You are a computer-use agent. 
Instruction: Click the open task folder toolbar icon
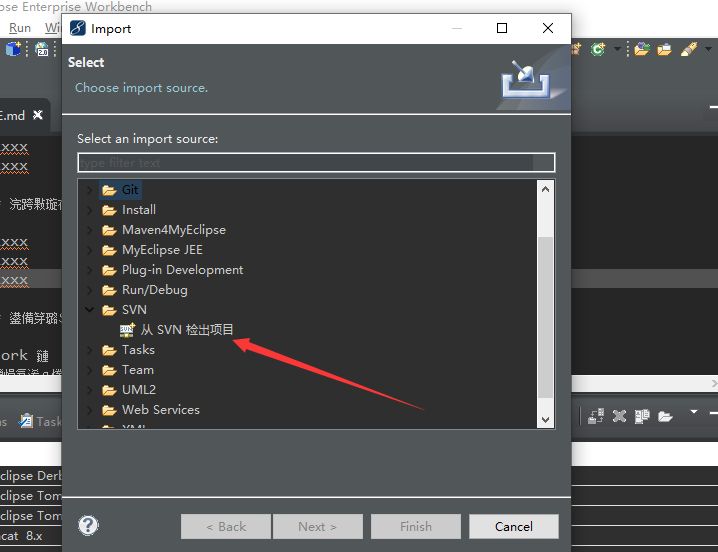pos(664,49)
